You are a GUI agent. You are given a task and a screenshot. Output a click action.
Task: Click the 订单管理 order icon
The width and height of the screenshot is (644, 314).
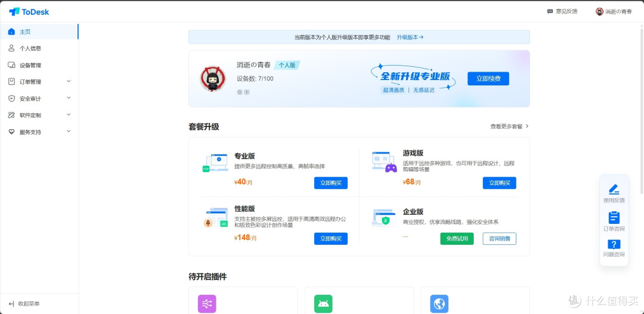pyautogui.click(x=11, y=81)
